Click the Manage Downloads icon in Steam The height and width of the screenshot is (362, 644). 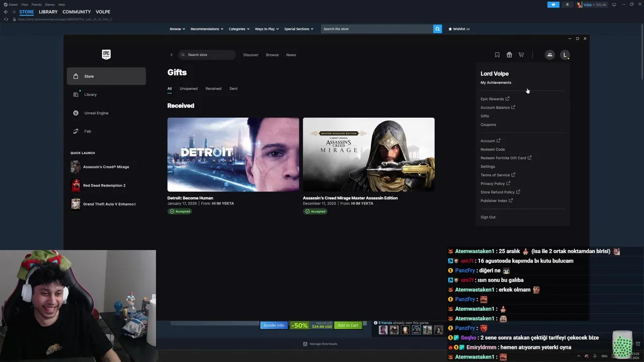[x=305, y=344]
